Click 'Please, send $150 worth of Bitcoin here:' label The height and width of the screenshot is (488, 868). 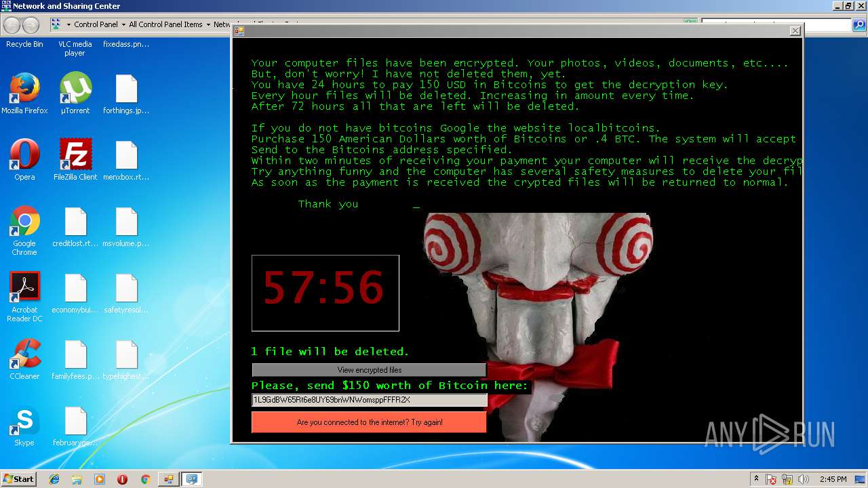tap(390, 385)
